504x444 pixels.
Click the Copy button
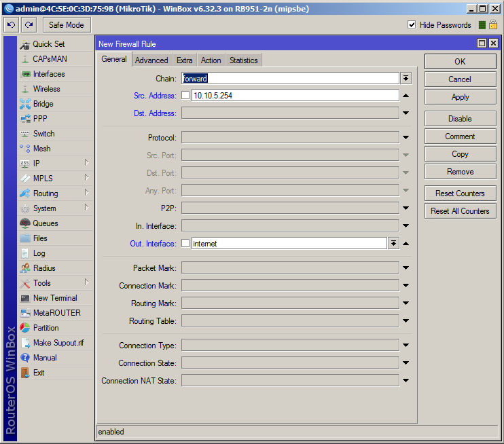(x=461, y=154)
